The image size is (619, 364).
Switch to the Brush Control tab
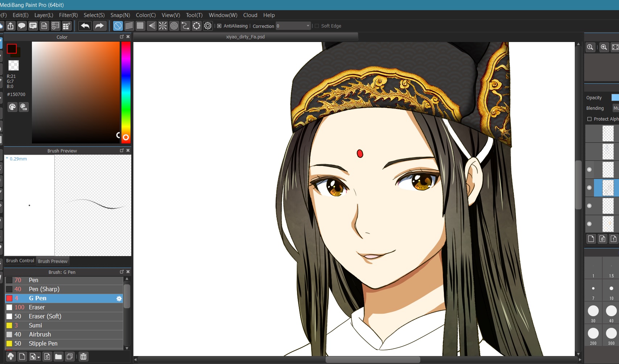click(20, 260)
